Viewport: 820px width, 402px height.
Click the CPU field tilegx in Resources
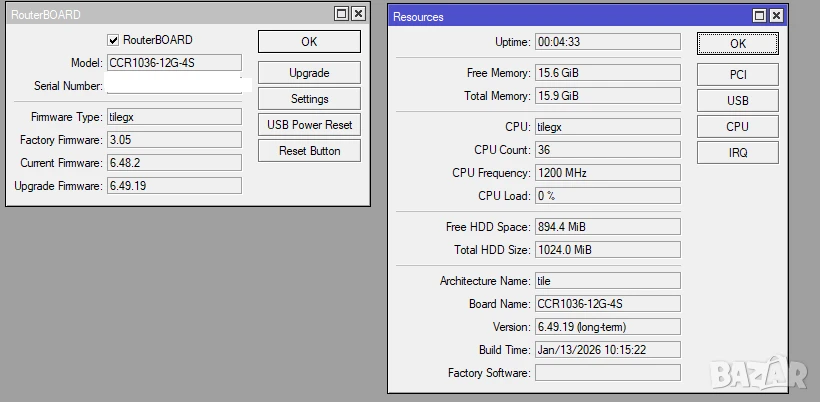[x=608, y=127]
